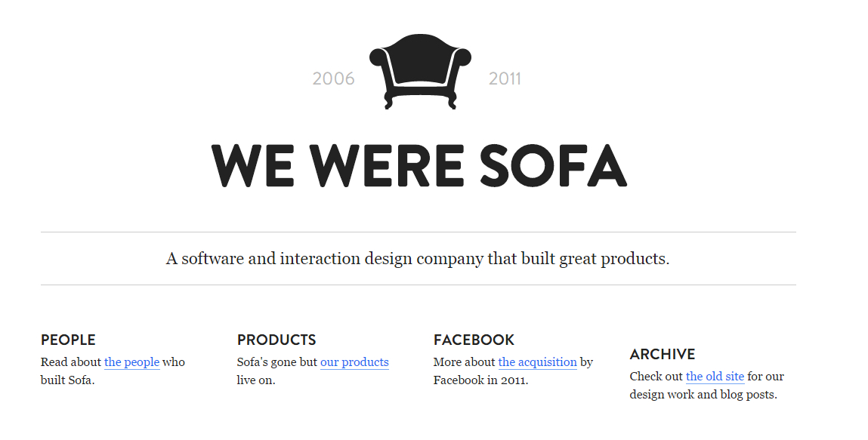This screenshot has width=868, height=440.
Task: Select the ARCHIVE section heading
Action: (663, 354)
